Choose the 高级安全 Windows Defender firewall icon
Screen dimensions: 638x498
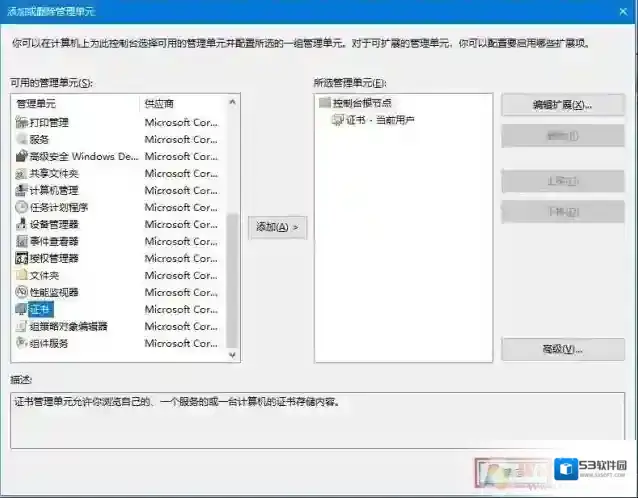(22, 156)
